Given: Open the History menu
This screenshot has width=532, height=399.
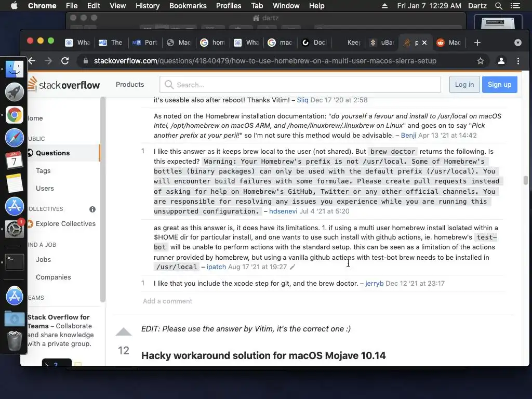Looking at the screenshot, I should point(148,6).
